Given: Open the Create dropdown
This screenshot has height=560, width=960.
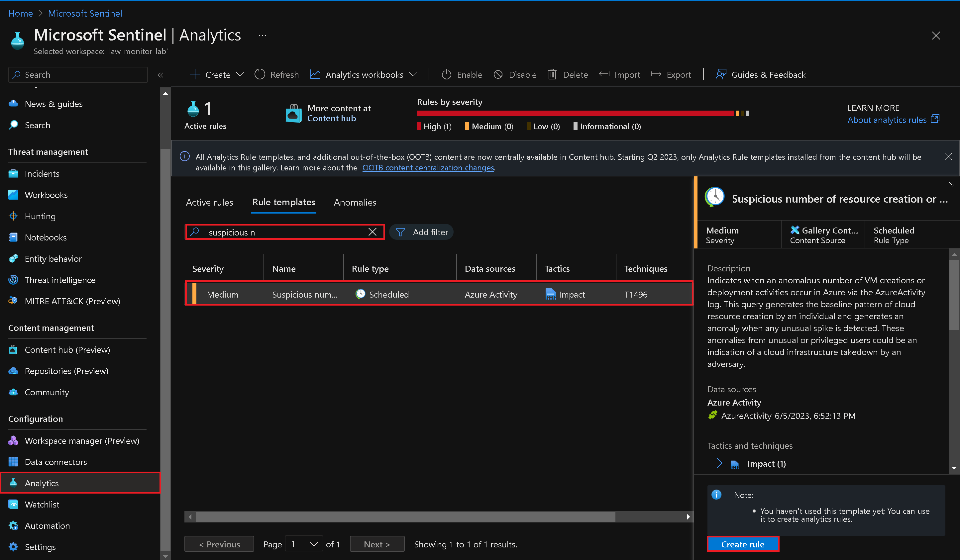Looking at the screenshot, I should 217,75.
